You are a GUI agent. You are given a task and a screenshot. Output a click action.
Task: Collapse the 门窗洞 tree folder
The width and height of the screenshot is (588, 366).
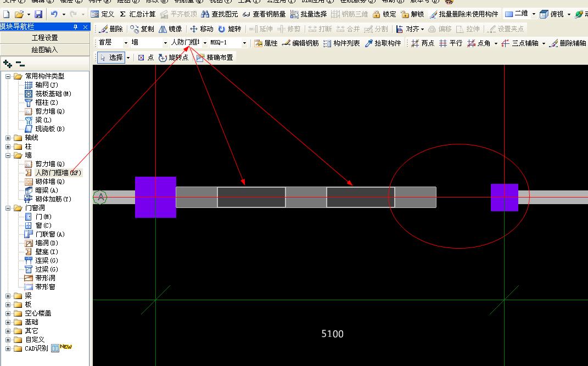coord(8,208)
